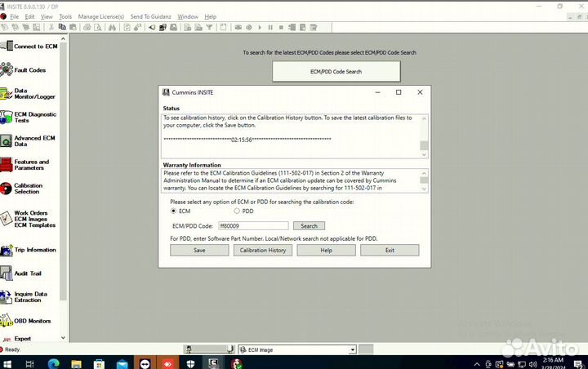Image resolution: width=588 pixels, height=369 pixels.
Task: Open the ECM Image dropdown in status bar
Action: [x=352, y=350]
